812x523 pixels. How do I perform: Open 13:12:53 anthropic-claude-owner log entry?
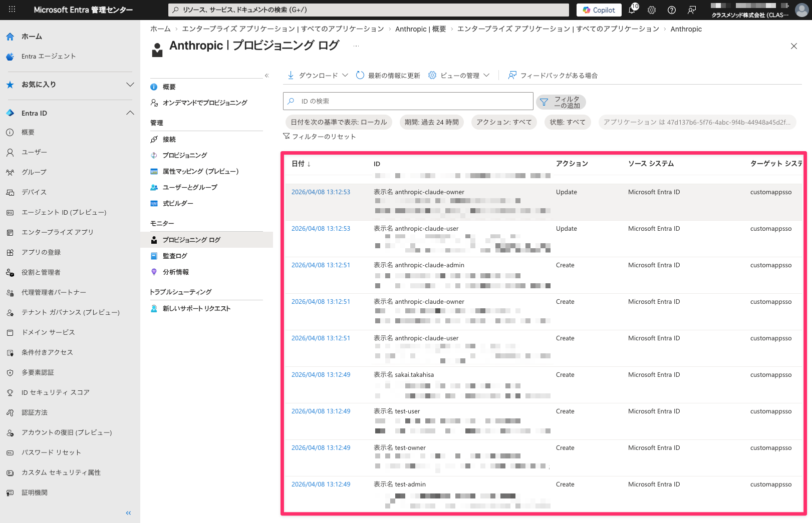point(321,192)
